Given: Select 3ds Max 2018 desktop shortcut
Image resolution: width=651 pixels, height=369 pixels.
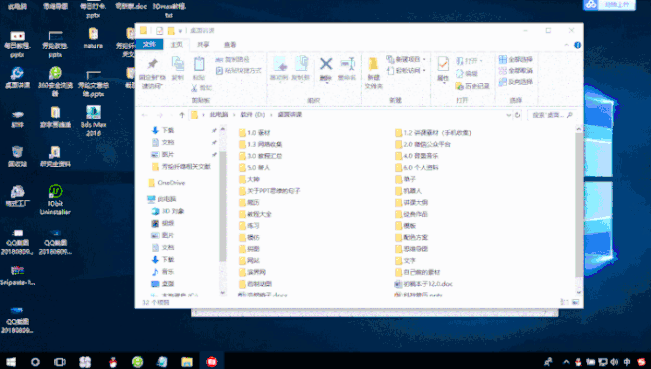Looking at the screenshot, I should tap(93, 121).
